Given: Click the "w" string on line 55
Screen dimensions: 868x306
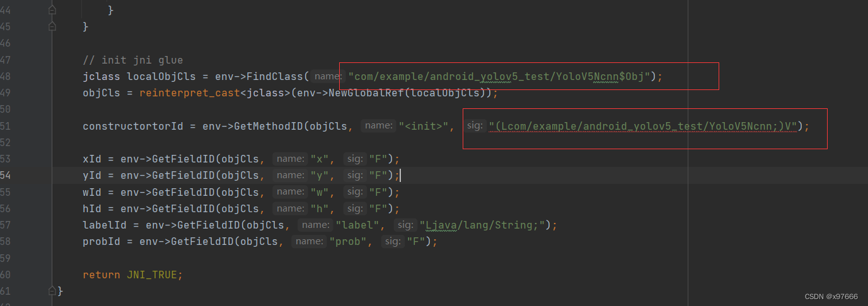Looking at the screenshot, I should pos(319,191).
